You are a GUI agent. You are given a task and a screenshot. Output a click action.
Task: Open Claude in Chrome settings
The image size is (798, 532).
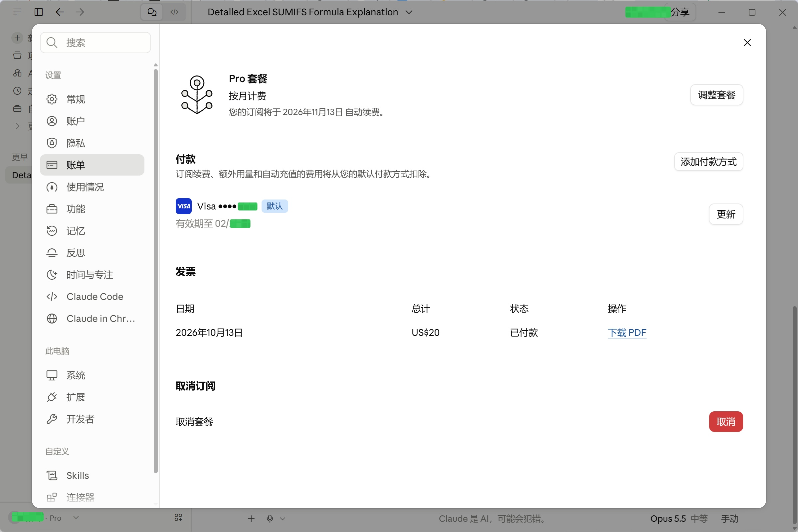point(92,319)
